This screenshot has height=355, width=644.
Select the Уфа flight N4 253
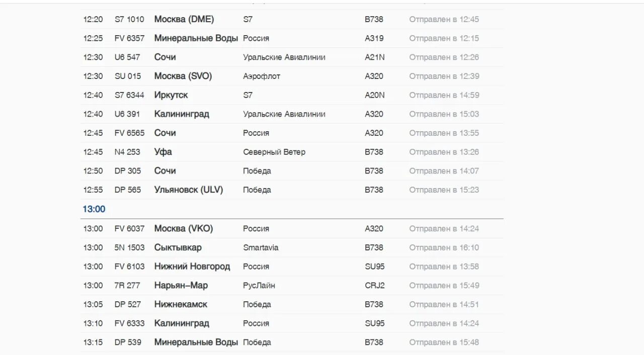292,152
